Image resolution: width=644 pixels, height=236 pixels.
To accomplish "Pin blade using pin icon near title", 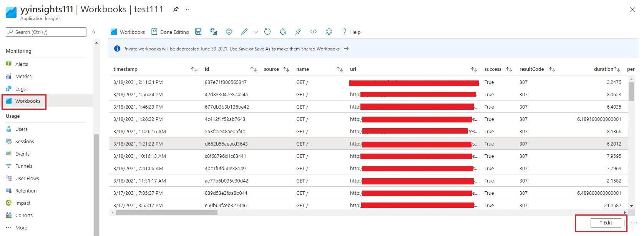I will point(176,9).
